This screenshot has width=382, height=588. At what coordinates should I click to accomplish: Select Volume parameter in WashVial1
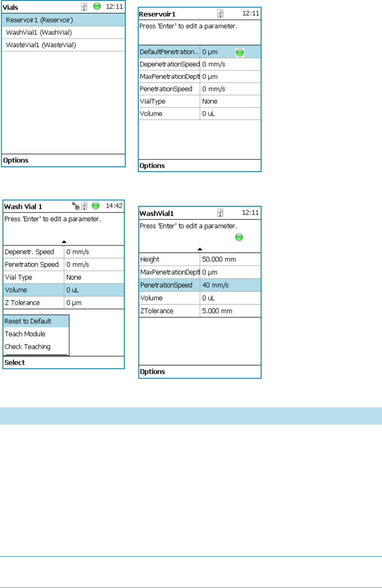pyautogui.click(x=200, y=298)
